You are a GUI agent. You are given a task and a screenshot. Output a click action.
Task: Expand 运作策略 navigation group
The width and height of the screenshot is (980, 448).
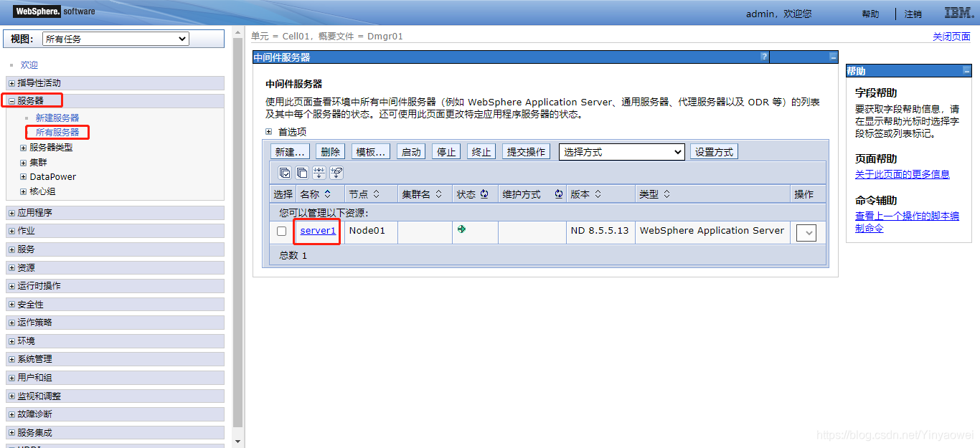point(11,323)
